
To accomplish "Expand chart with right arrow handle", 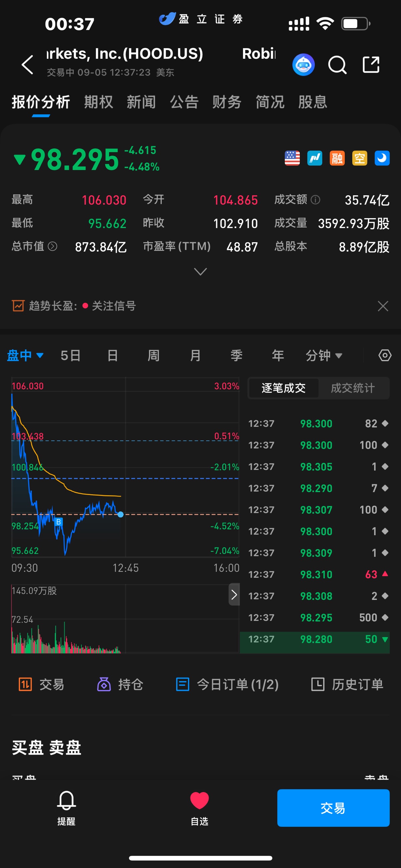I will pos(234,594).
